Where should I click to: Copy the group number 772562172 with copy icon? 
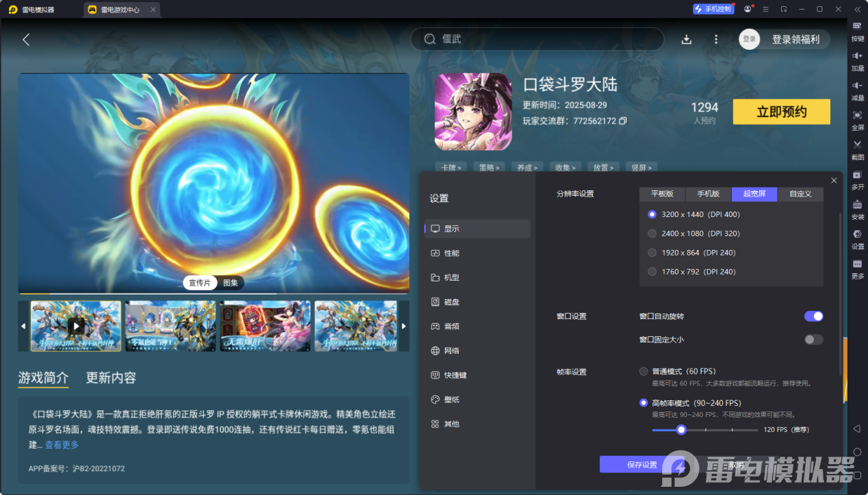(622, 120)
